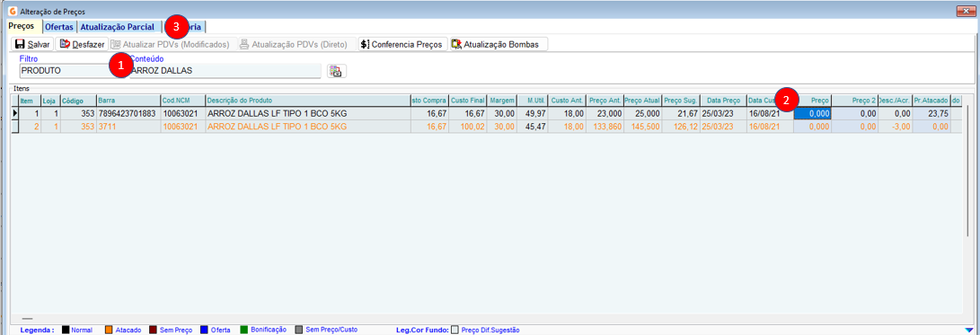Click Atualização PDVs (Direto) button

pyautogui.click(x=295, y=44)
